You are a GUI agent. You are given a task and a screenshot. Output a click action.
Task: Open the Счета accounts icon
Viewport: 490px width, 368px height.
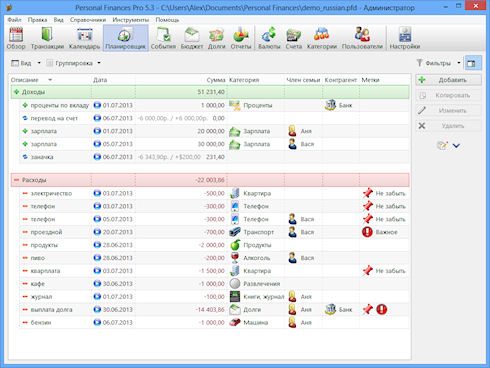pyautogui.click(x=293, y=38)
